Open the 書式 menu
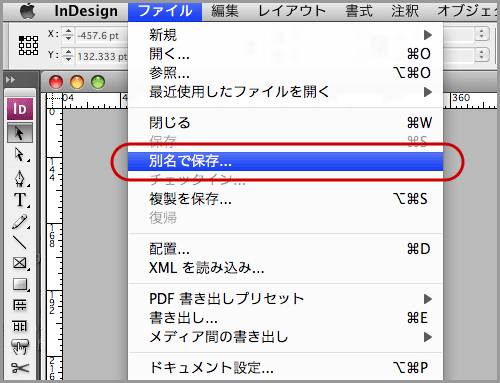 pyautogui.click(x=359, y=11)
